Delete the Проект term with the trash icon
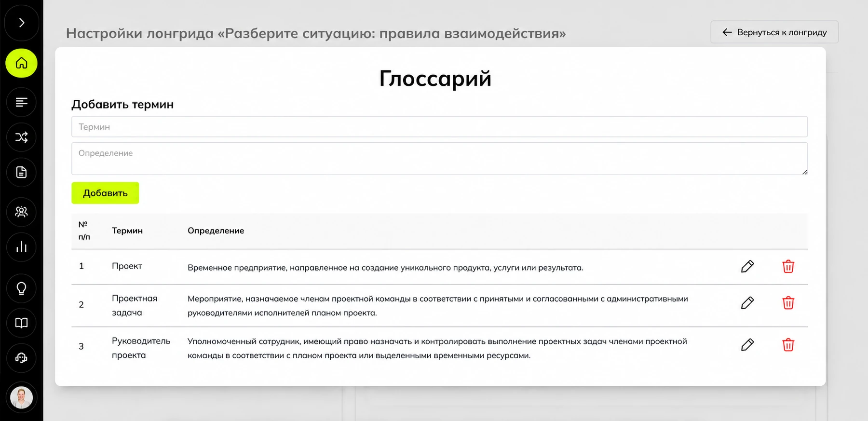 (x=788, y=266)
